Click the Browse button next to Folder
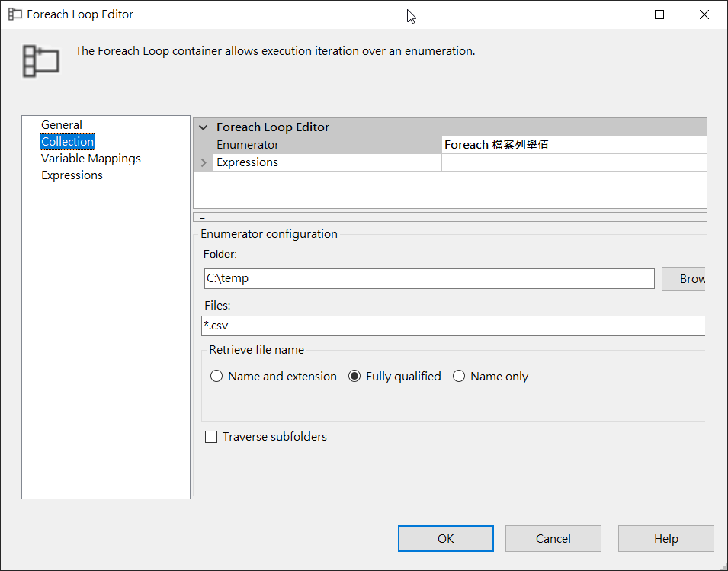Viewport: 728px width, 571px height. [683, 279]
